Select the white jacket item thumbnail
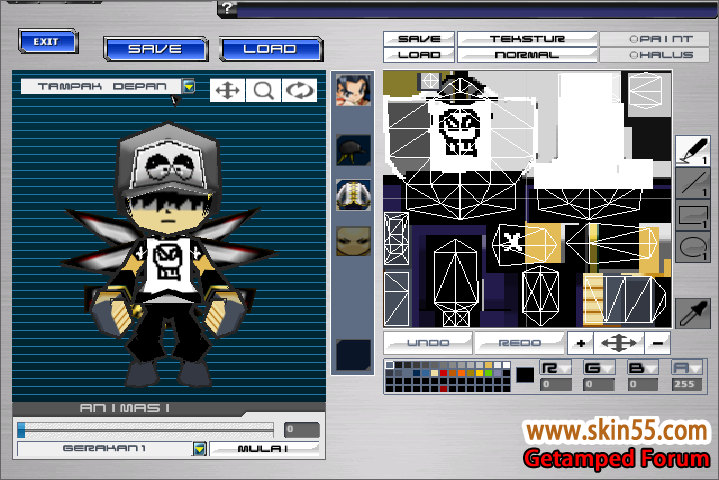719x480 pixels. pyautogui.click(x=353, y=195)
